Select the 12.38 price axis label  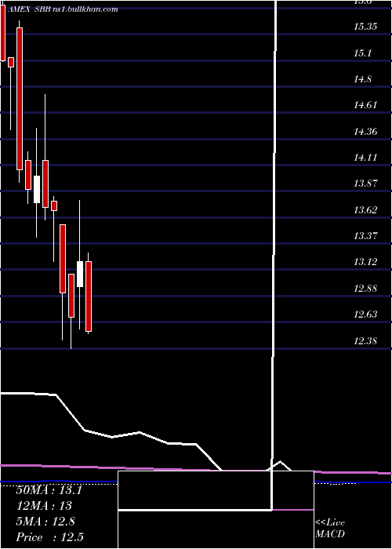click(365, 340)
